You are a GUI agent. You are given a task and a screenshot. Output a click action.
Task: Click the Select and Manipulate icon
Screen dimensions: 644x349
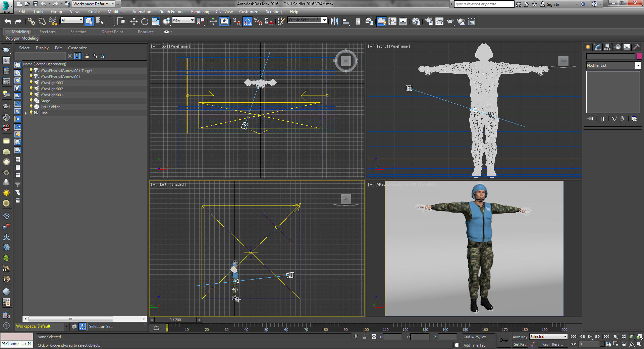tap(213, 21)
